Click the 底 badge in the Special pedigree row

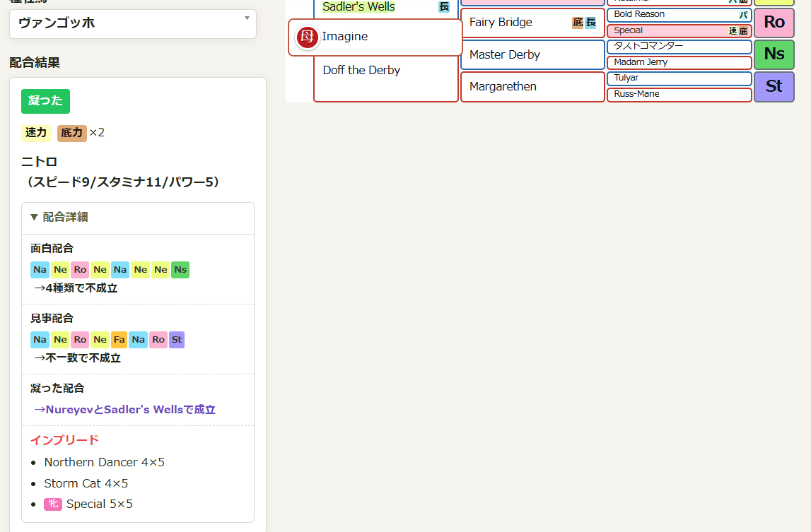(743, 31)
